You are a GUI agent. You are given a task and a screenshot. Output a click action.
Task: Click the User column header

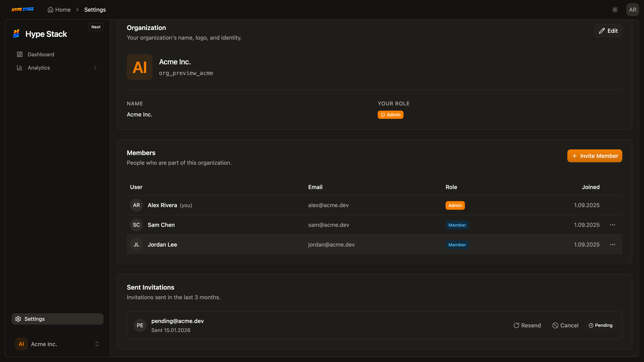(x=136, y=187)
